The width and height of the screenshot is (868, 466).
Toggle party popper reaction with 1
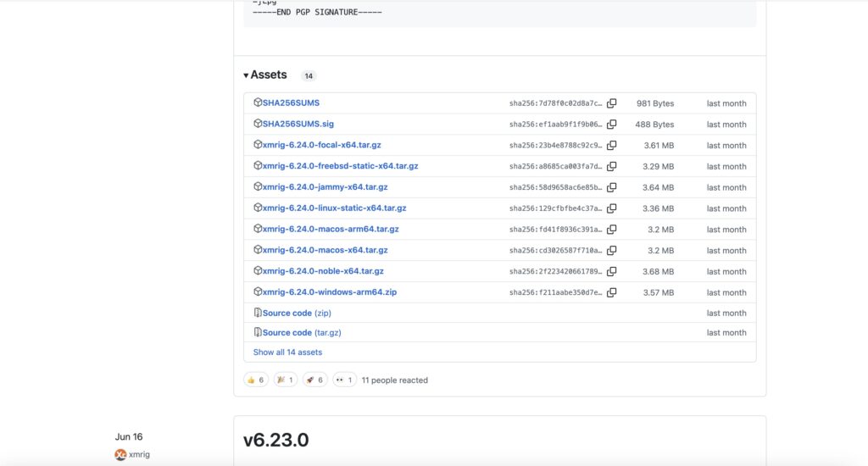[x=285, y=380]
